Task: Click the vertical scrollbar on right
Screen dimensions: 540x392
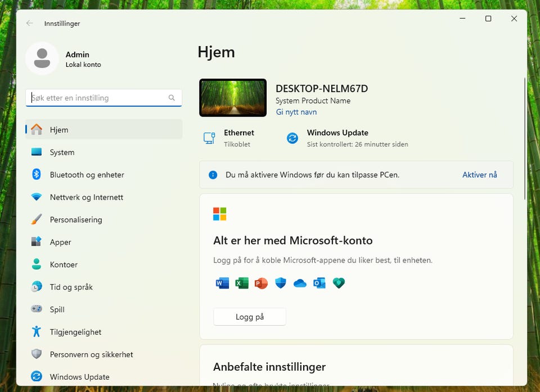Action: (x=524, y=138)
